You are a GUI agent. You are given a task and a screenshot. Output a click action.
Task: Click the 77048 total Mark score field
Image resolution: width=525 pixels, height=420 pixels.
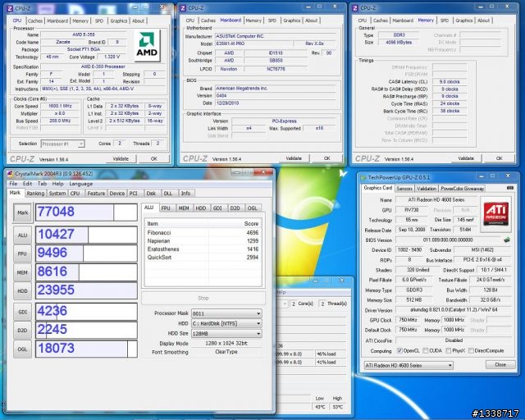(x=86, y=212)
